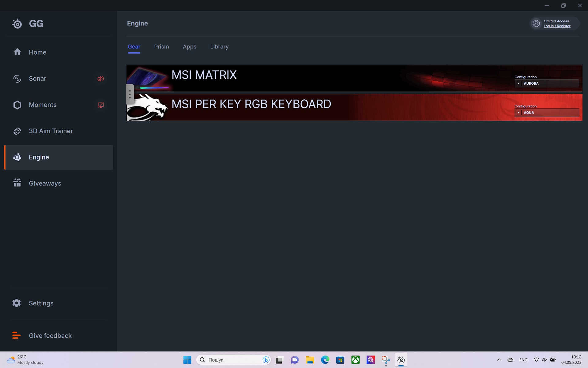Click the battery tray icon

[x=553, y=360]
